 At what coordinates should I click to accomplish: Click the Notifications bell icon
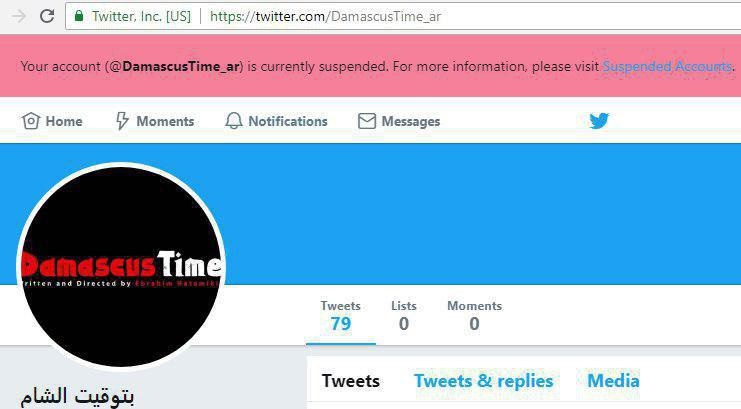[233, 121]
